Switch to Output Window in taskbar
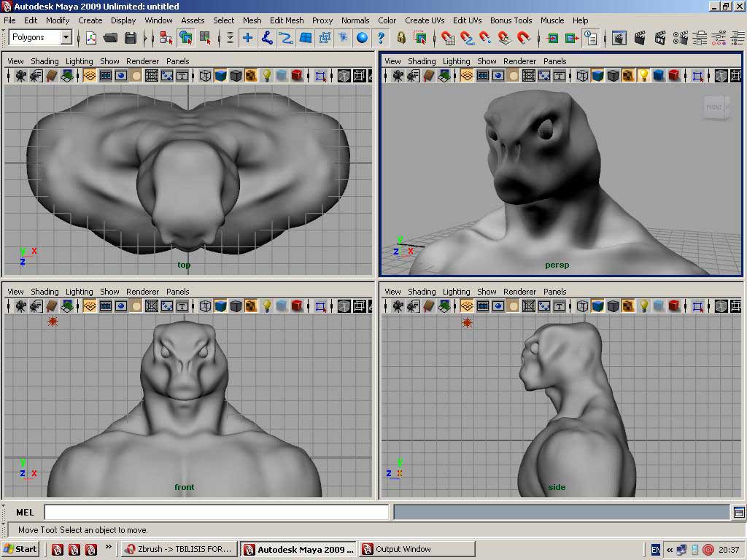This screenshot has height=560, width=747. [416, 549]
